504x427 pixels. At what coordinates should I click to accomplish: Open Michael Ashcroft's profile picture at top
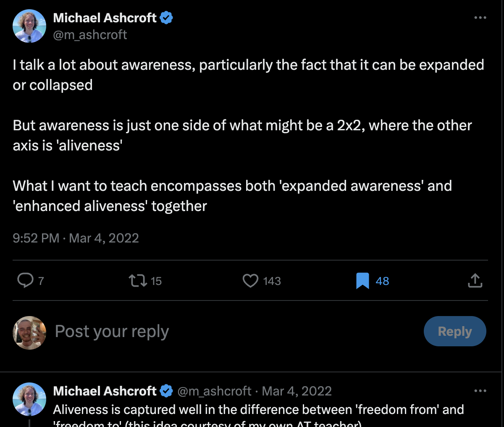(x=29, y=26)
